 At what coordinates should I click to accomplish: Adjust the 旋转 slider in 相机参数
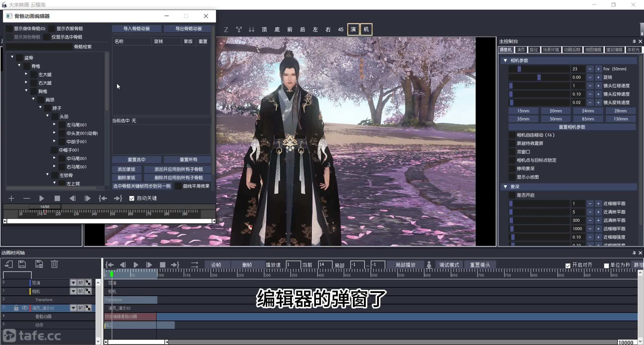tap(539, 77)
